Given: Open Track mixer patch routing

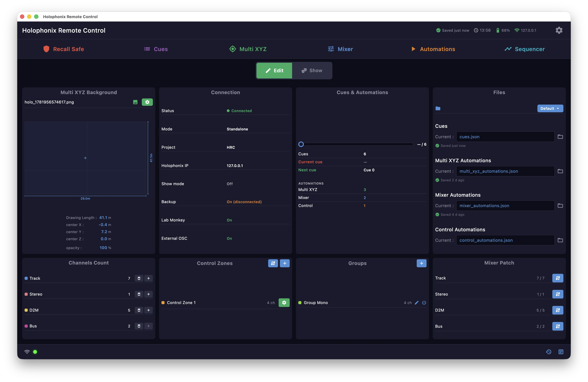Looking at the screenshot, I should (x=558, y=278).
